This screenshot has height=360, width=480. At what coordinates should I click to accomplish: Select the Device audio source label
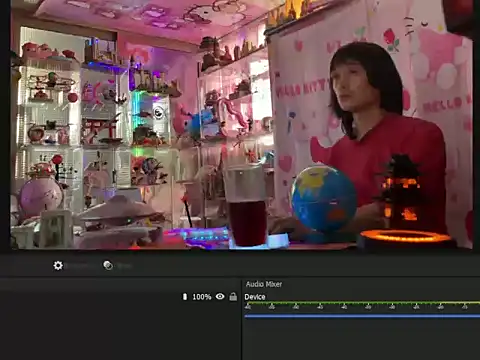point(255,297)
